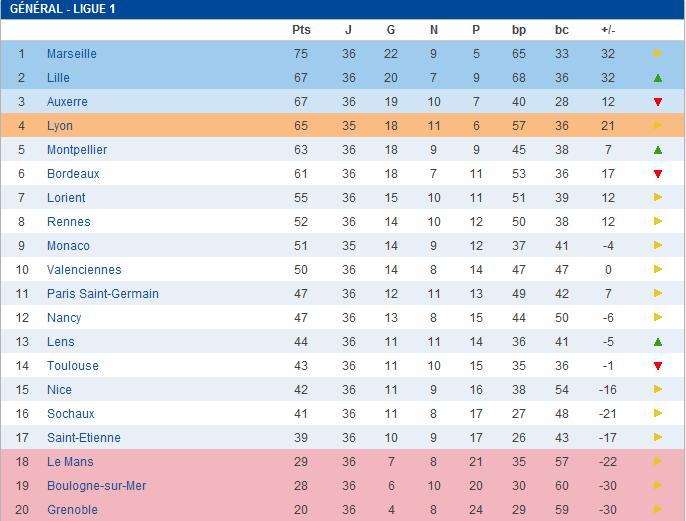Select the Boulogne-sur-Mer team name
The width and height of the screenshot is (686, 521).
[x=96, y=486]
